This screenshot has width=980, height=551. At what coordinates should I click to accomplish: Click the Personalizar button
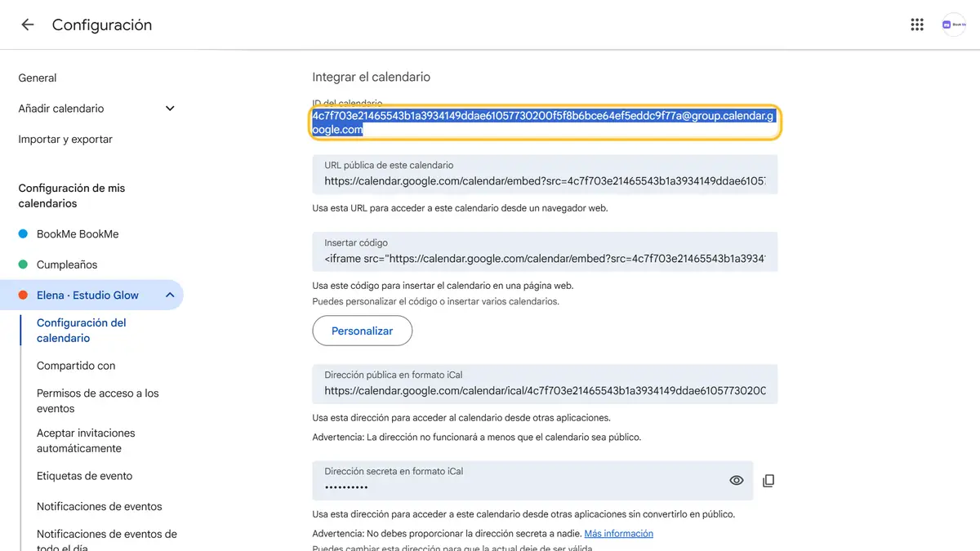tap(363, 331)
